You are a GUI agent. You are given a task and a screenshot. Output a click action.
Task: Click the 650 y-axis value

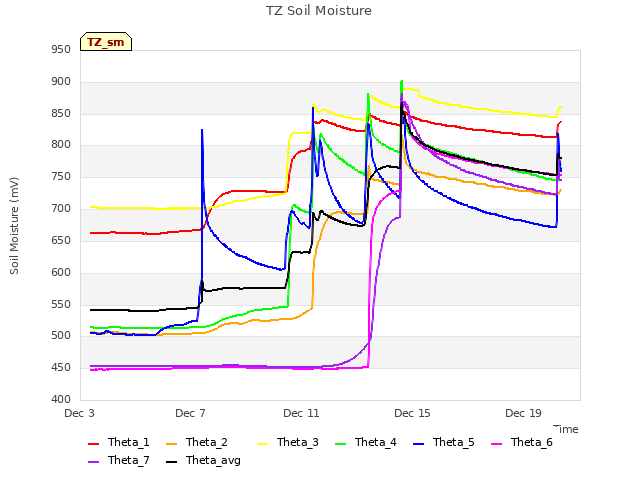click(x=61, y=240)
